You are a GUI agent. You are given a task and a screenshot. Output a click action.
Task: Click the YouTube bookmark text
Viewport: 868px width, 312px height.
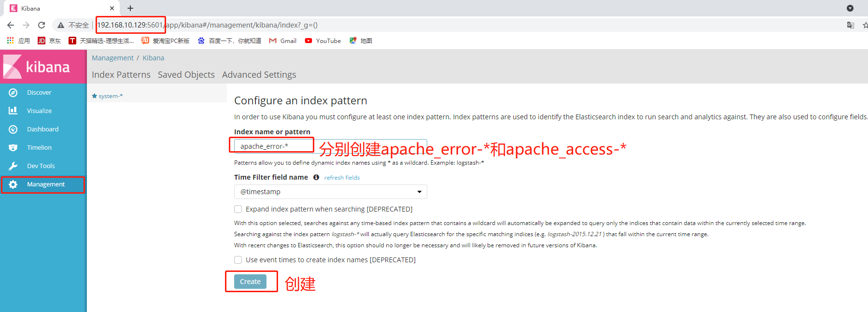pos(328,41)
